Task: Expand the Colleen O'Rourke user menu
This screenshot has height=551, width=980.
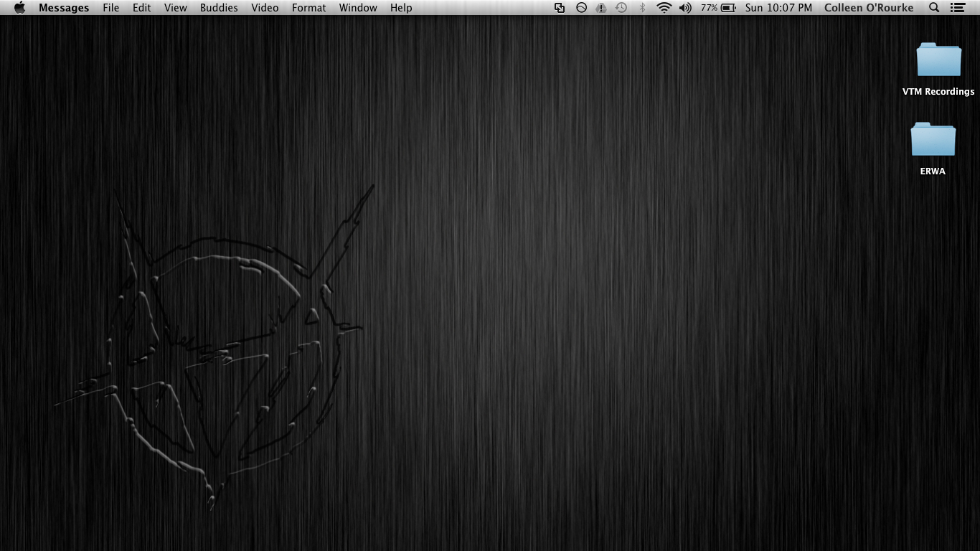Action: 869,8
